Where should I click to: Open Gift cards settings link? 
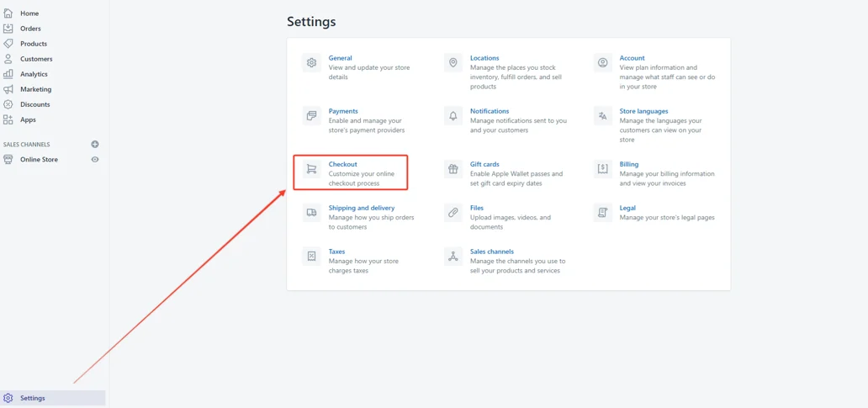[484, 164]
